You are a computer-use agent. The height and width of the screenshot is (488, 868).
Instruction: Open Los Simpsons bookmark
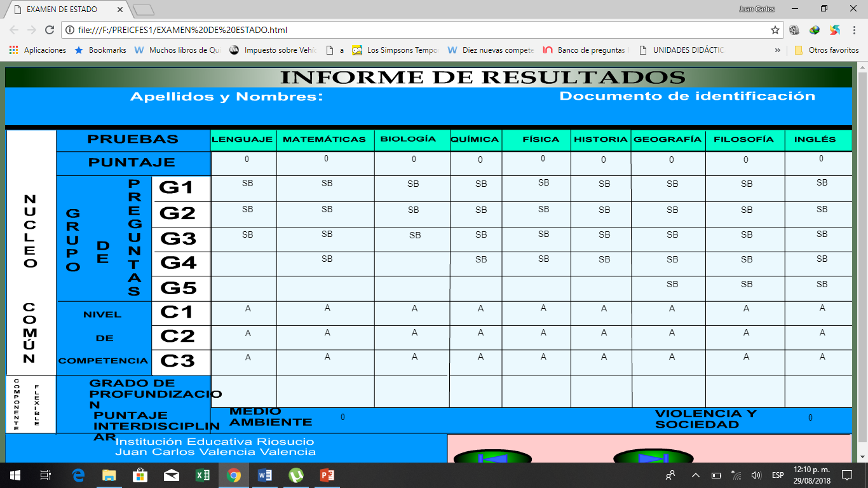coord(395,50)
